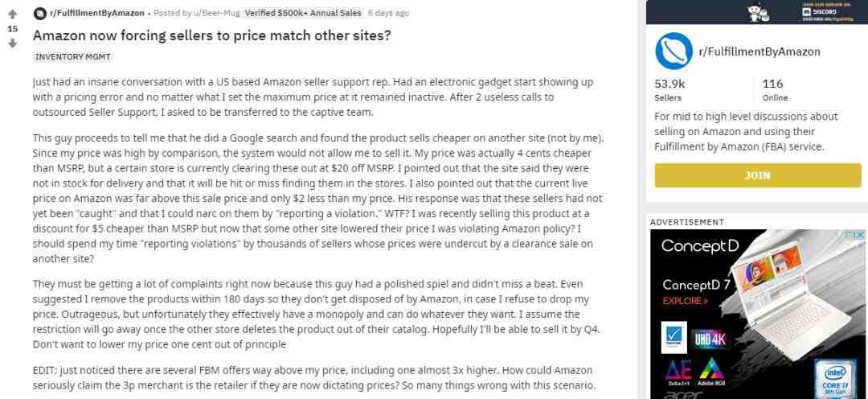Click the sidebar r/FulfillmentByAmazon community name
The height and width of the screenshot is (399, 868).
tap(759, 51)
